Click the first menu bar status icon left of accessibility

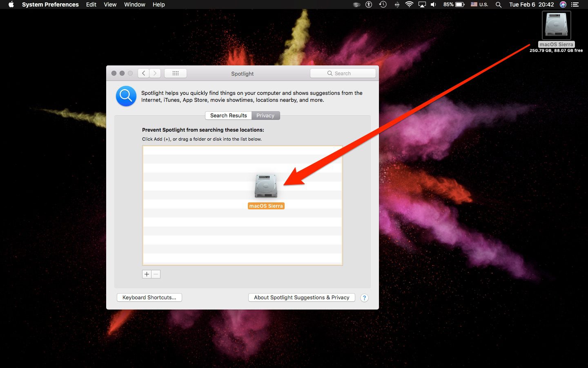click(x=356, y=4)
